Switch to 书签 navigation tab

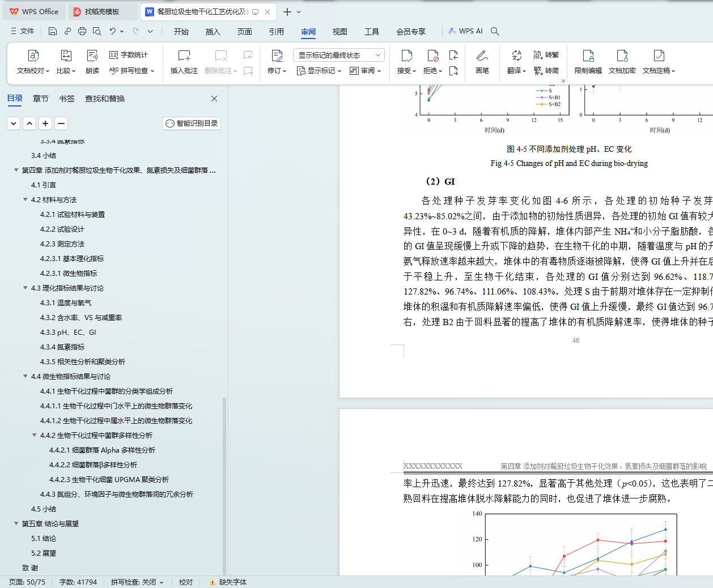click(67, 99)
